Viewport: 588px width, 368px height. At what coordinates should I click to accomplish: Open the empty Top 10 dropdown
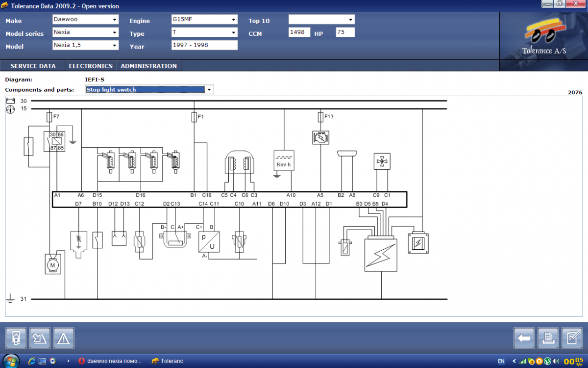click(x=321, y=20)
